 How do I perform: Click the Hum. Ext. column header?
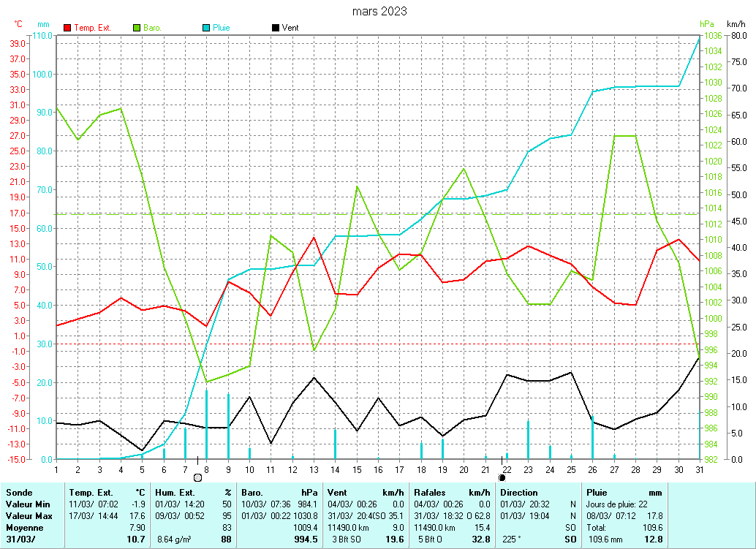click(x=175, y=493)
